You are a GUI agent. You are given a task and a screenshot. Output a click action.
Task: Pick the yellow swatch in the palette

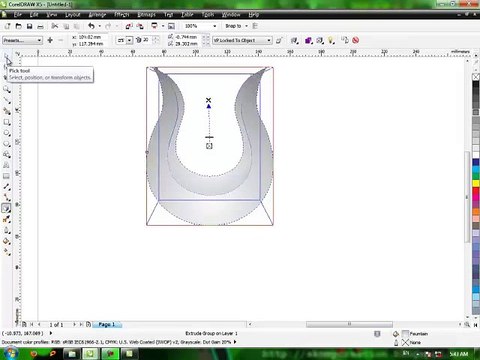click(x=476, y=183)
